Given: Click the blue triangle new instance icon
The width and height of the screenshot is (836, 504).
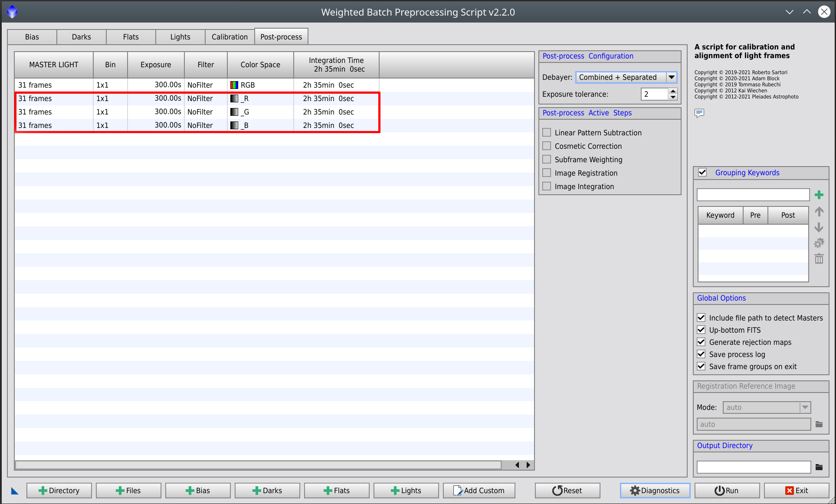Looking at the screenshot, I should (15, 491).
